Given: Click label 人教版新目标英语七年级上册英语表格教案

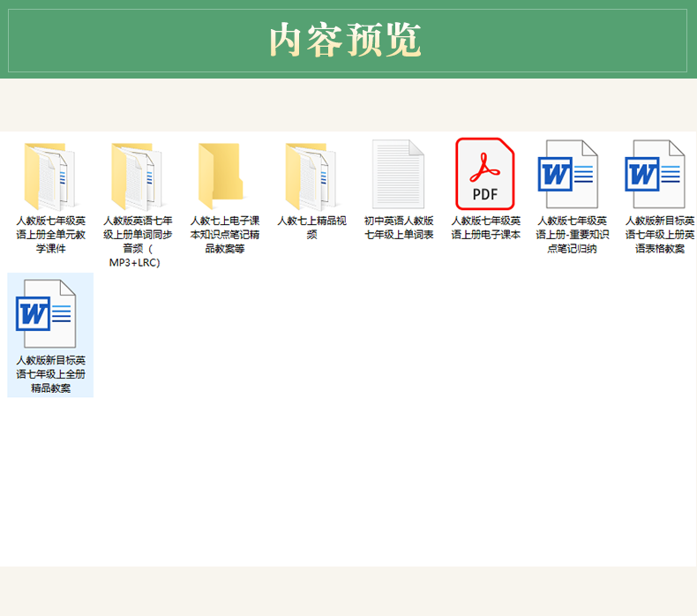Looking at the screenshot, I should pos(660,235).
